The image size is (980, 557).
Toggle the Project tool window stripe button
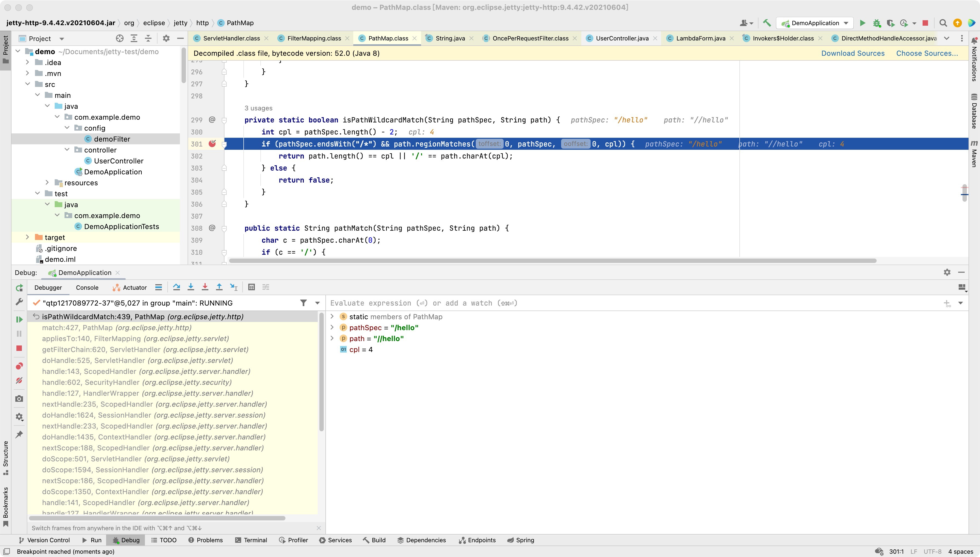click(x=5, y=50)
